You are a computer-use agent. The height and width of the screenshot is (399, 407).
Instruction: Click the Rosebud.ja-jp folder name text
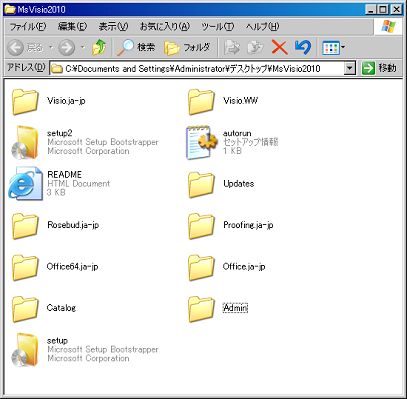click(x=73, y=225)
